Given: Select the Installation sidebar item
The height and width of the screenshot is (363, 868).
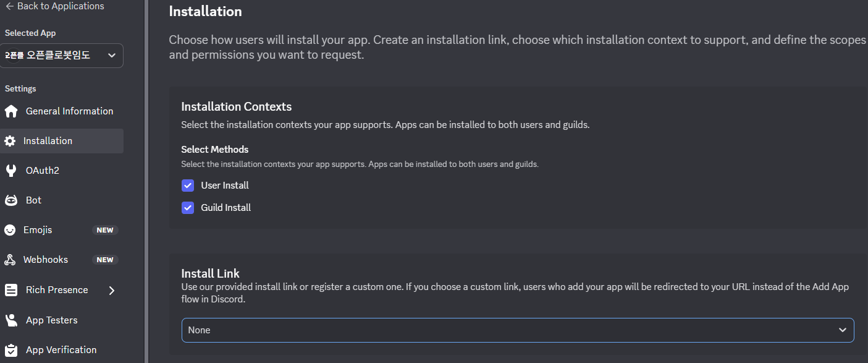Looking at the screenshot, I should [62, 141].
